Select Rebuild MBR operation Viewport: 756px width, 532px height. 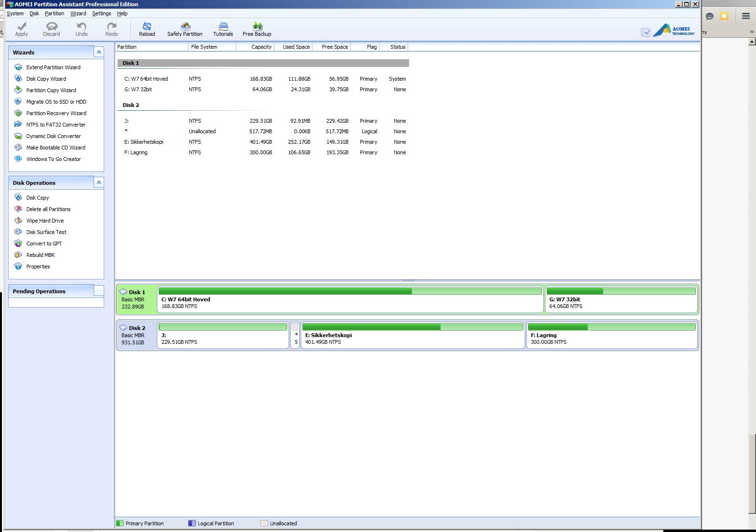click(x=40, y=255)
